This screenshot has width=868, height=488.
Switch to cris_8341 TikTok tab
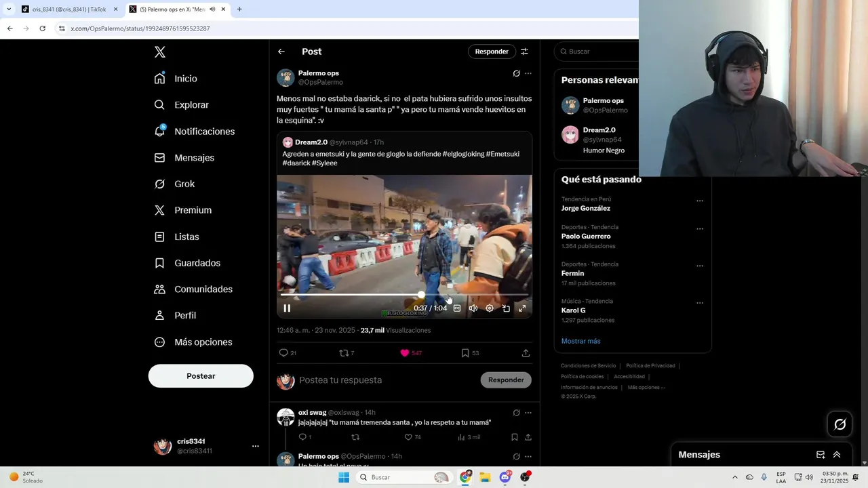click(68, 9)
